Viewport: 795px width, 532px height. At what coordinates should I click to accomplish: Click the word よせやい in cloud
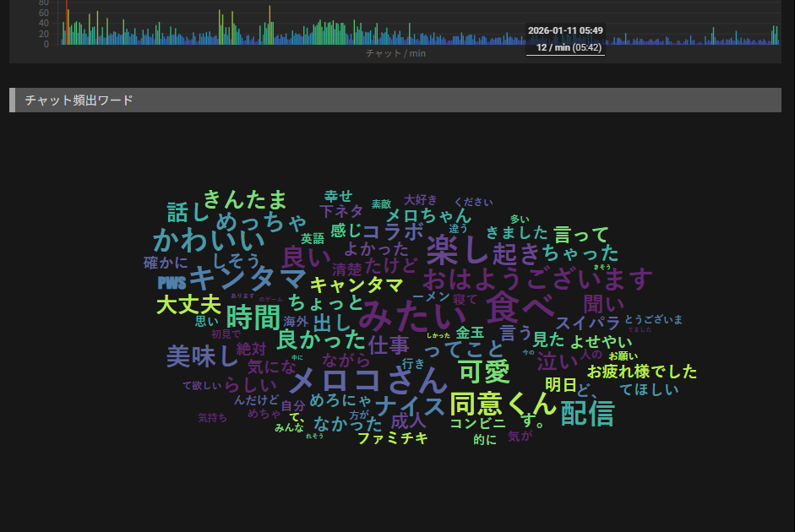(x=602, y=341)
